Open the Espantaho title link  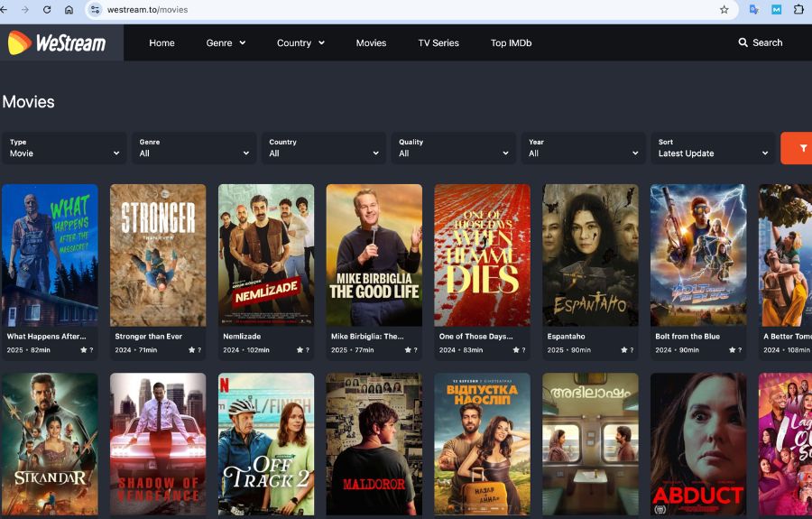[566, 336]
